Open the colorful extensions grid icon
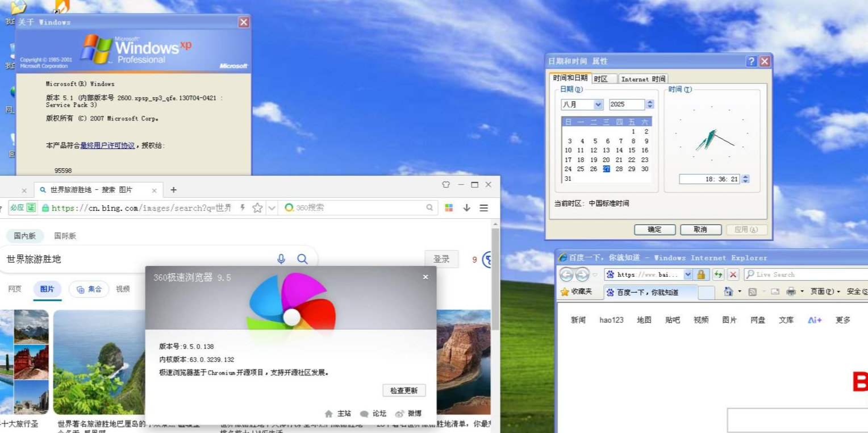Viewport: 868px width, 433px height. (449, 208)
